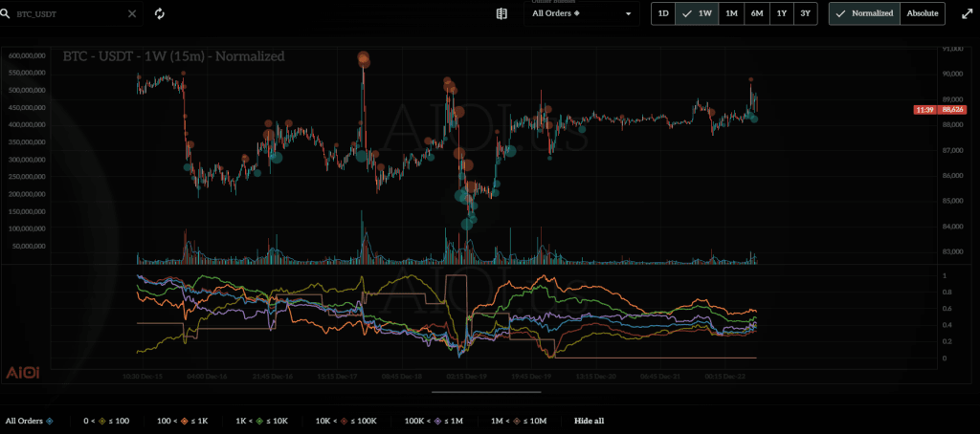Toggle the All Orders legend series
Viewport: 980px width, 434px height.
29,421
